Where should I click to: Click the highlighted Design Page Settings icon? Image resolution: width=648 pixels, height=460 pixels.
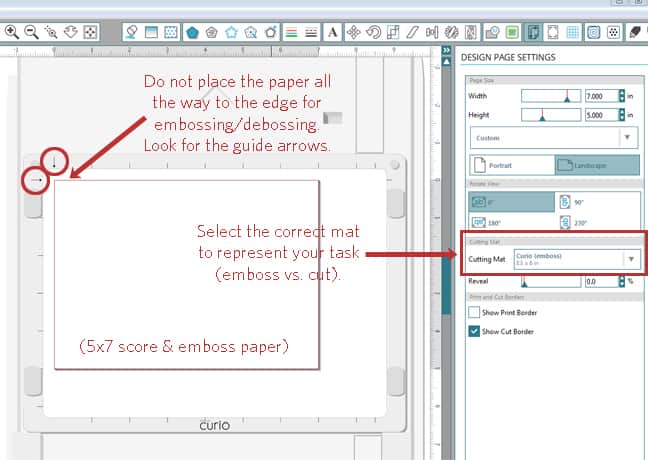click(x=533, y=32)
